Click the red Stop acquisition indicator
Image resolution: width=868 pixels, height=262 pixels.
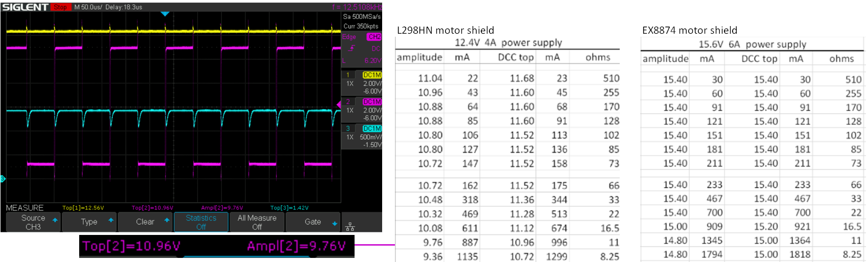(60, 7)
